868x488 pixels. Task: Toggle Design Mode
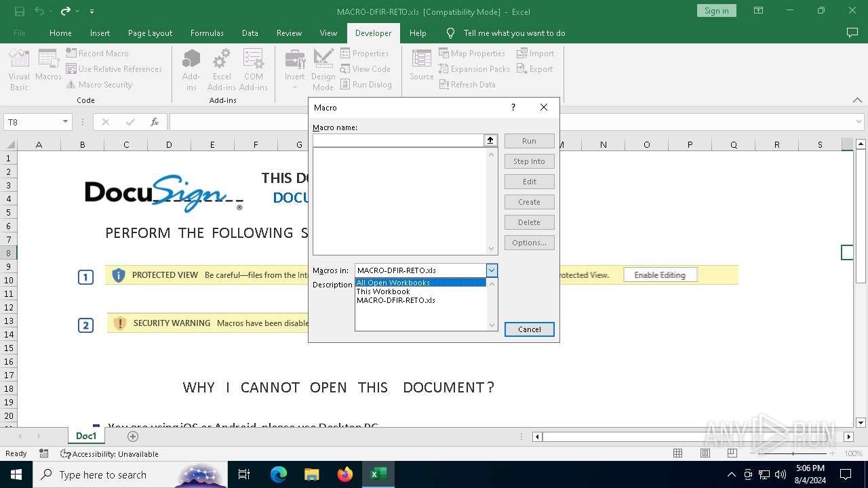(323, 70)
